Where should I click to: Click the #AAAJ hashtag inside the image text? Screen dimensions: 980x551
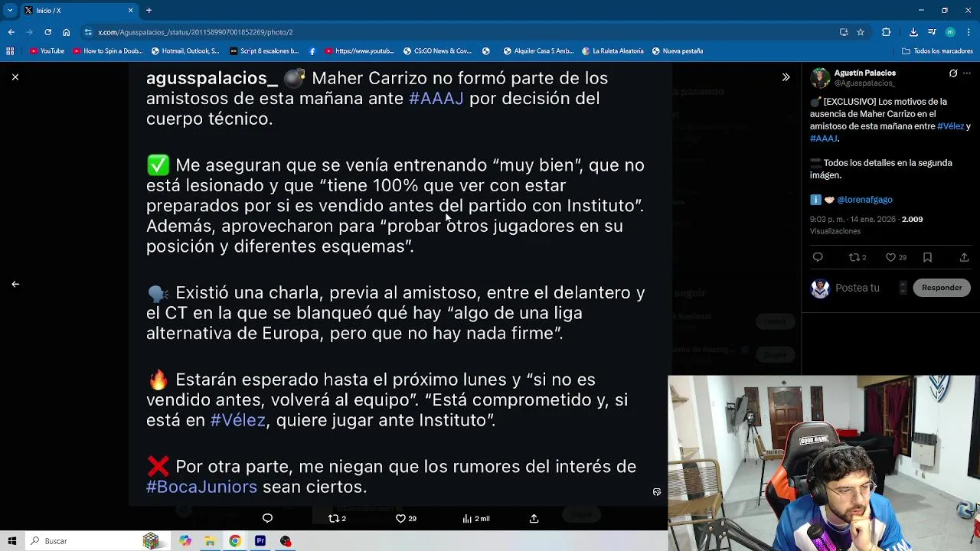[436, 99]
